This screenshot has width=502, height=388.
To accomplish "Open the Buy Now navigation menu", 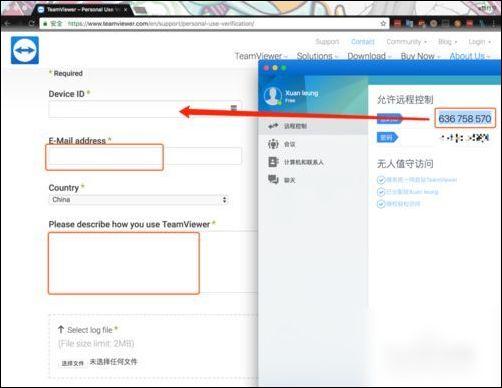I will 420,56.
